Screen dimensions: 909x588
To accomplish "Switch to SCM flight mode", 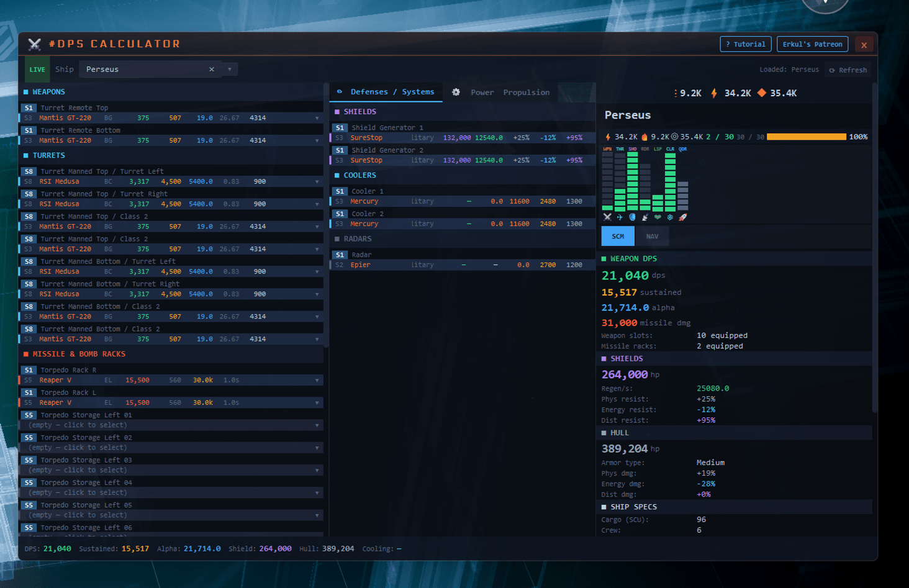I will click(x=618, y=237).
